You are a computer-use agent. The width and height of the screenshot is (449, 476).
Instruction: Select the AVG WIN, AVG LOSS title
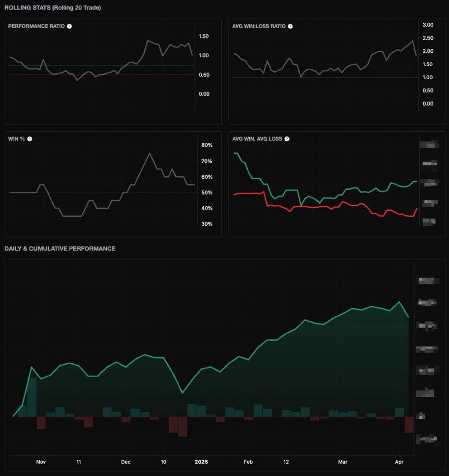click(257, 139)
